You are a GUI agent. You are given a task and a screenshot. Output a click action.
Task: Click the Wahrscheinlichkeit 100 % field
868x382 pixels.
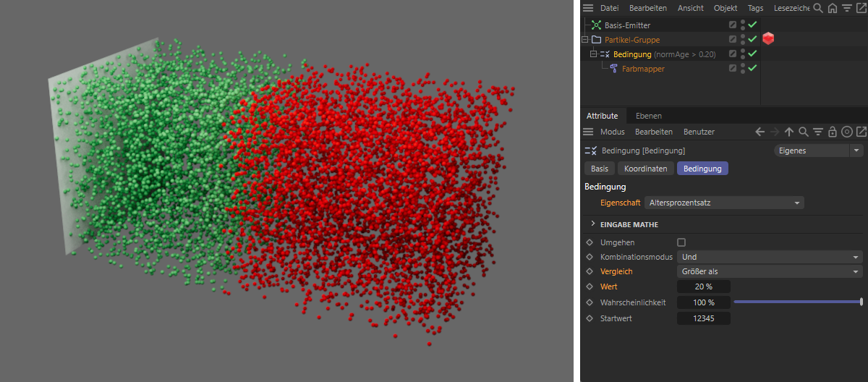coord(704,302)
